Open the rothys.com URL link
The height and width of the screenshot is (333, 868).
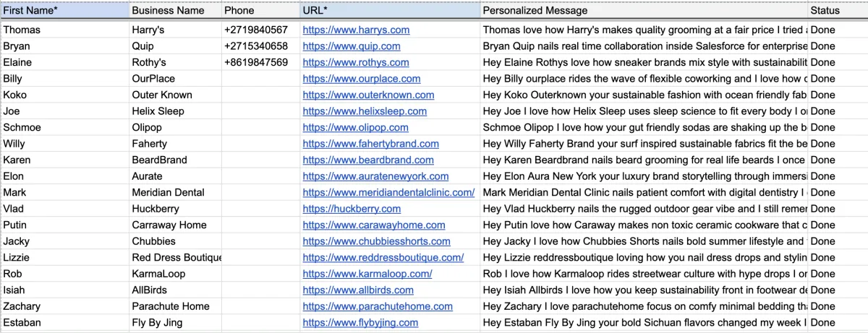tap(356, 62)
